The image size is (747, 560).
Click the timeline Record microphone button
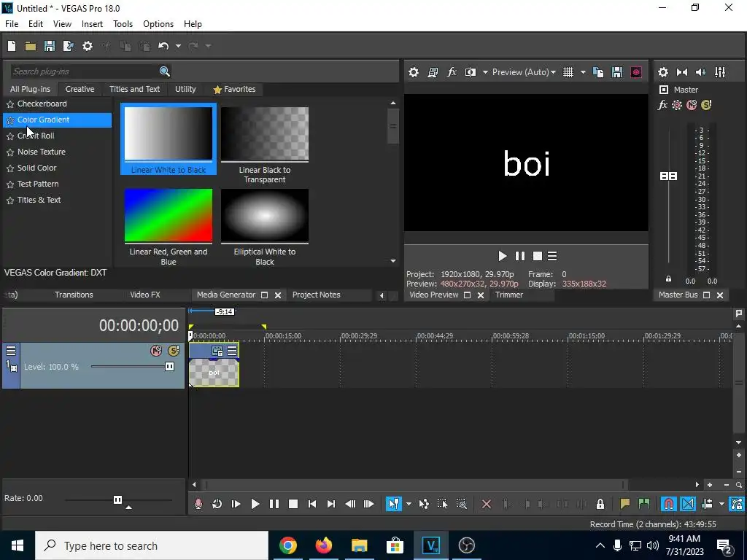(x=198, y=504)
